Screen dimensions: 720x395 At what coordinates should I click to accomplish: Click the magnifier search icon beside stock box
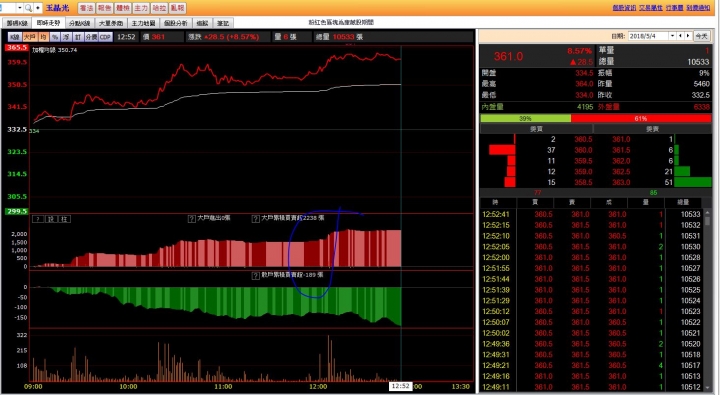[28, 8]
